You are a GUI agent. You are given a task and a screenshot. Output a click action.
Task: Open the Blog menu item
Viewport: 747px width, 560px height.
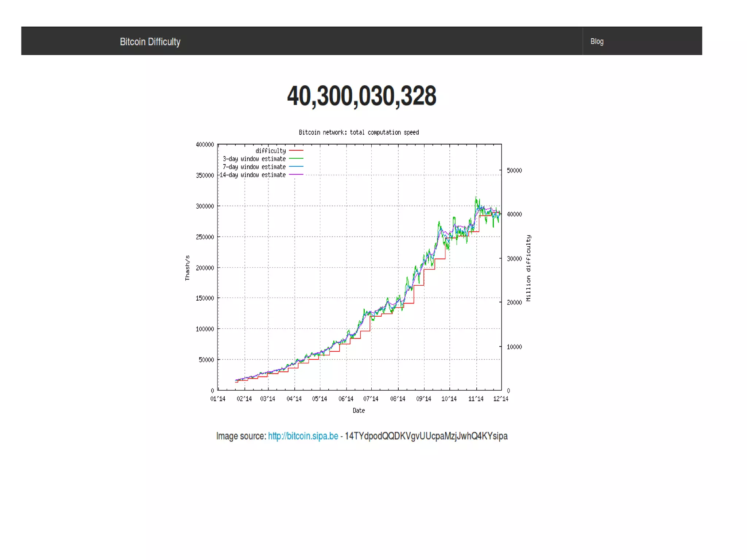click(597, 41)
